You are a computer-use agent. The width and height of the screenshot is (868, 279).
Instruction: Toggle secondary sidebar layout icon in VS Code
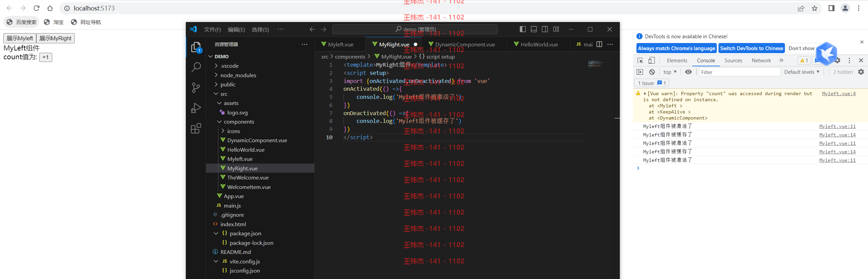click(x=545, y=29)
